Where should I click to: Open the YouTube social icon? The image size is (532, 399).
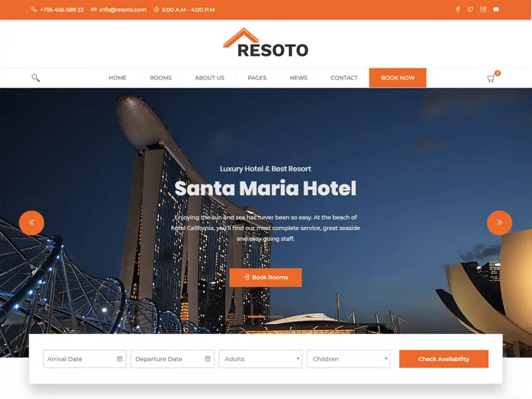coord(496,9)
